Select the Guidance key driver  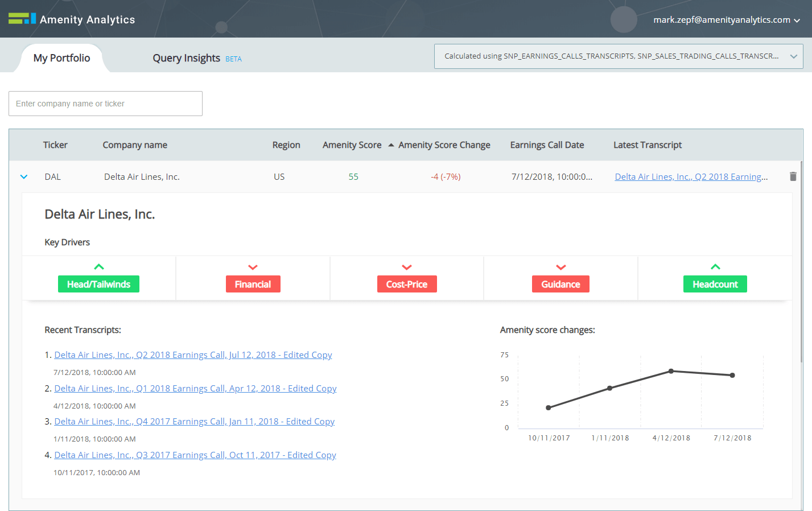[x=560, y=284]
